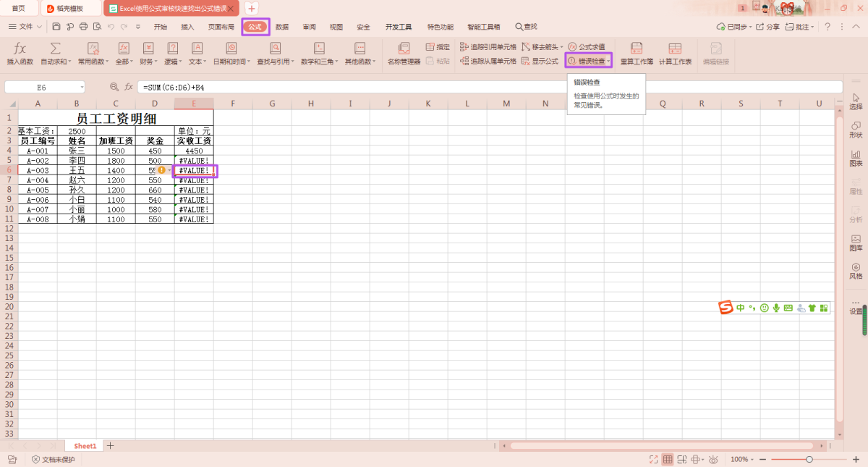
Task: Click the save icon in quick toolbar
Action: 56,27
